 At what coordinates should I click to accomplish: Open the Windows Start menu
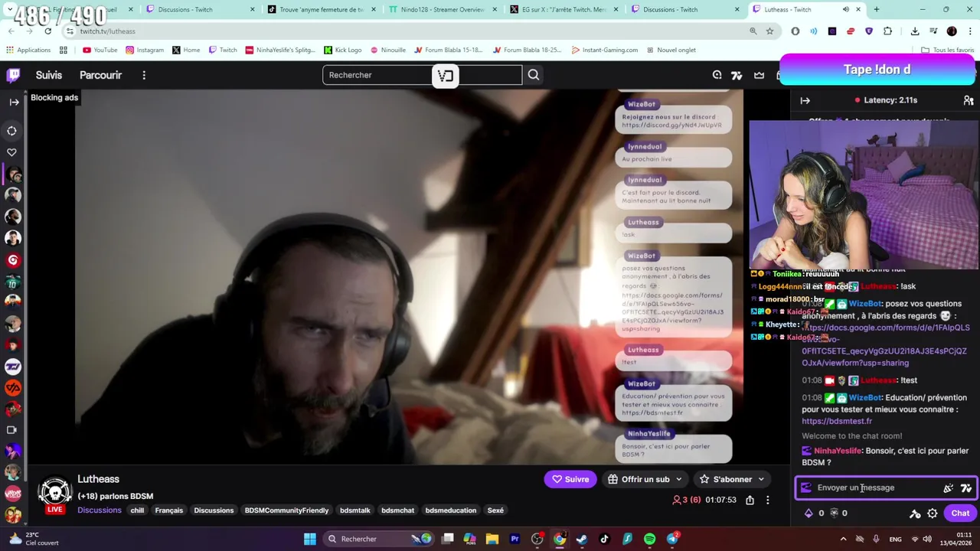309,539
